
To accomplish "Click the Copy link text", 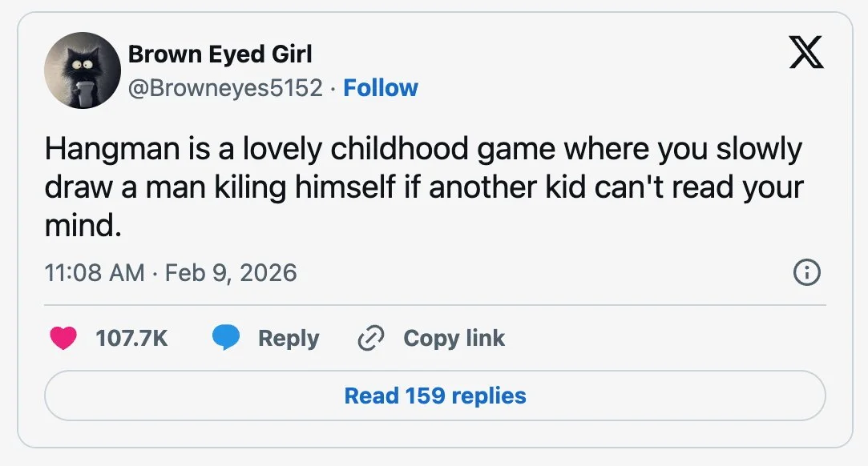I will (454, 339).
